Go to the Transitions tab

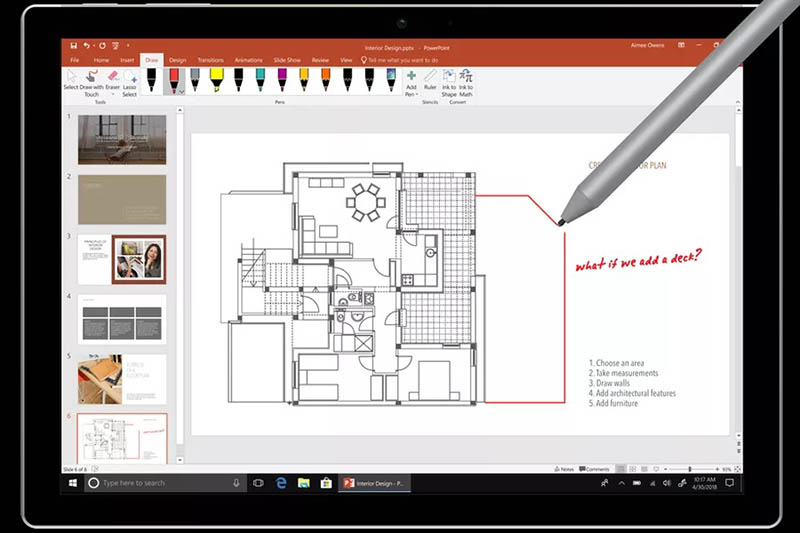click(211, 60)
